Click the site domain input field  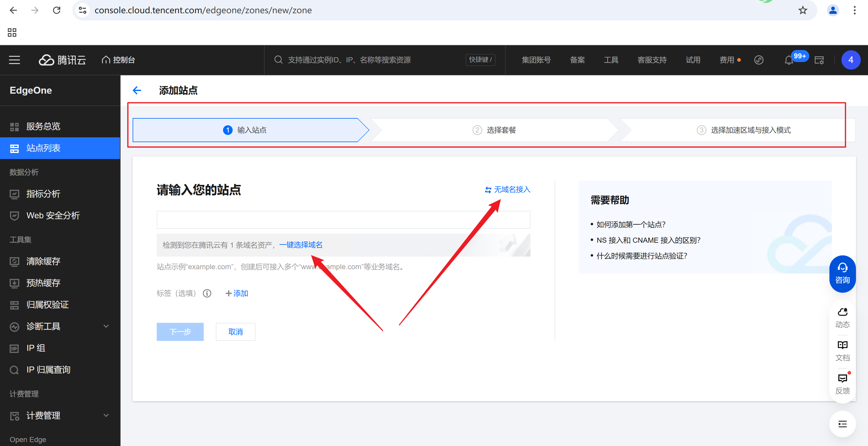coord(343,220)
